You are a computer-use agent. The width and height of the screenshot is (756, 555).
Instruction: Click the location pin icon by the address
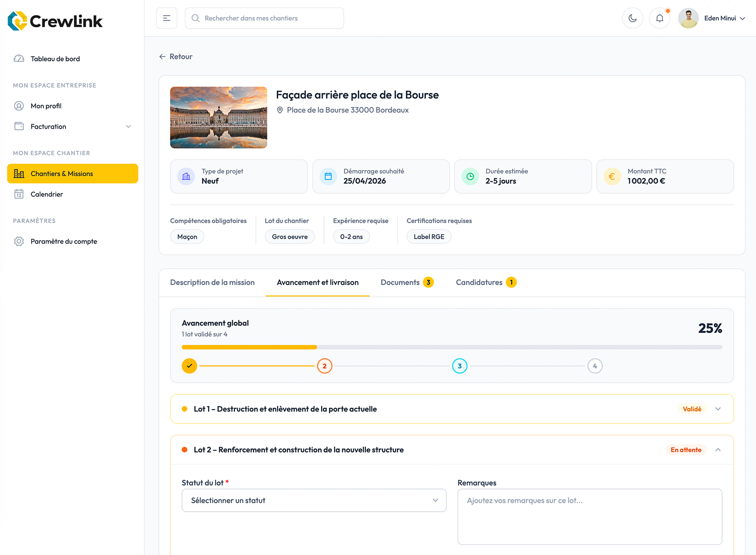click(280, 110)
